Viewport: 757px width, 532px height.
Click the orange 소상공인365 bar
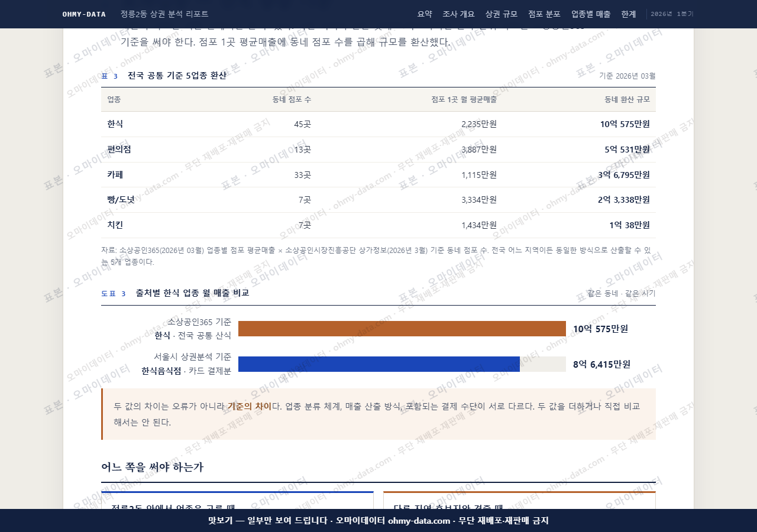402,329
